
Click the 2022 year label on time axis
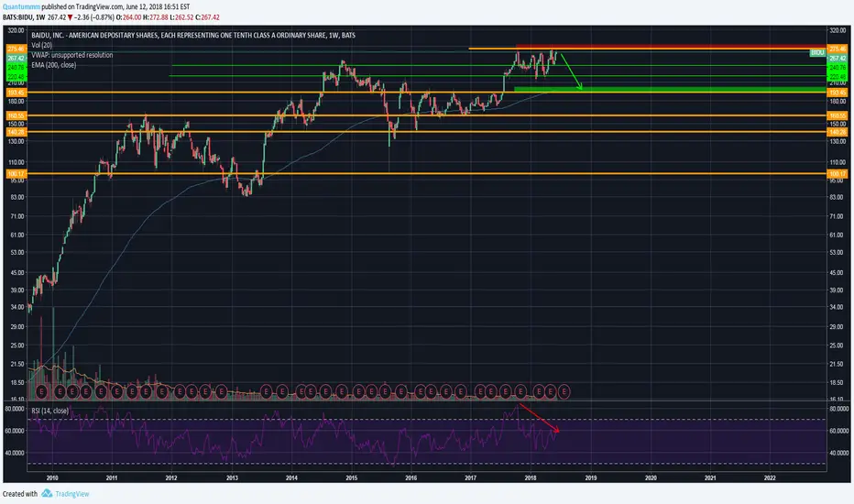[x=770, y=477]
